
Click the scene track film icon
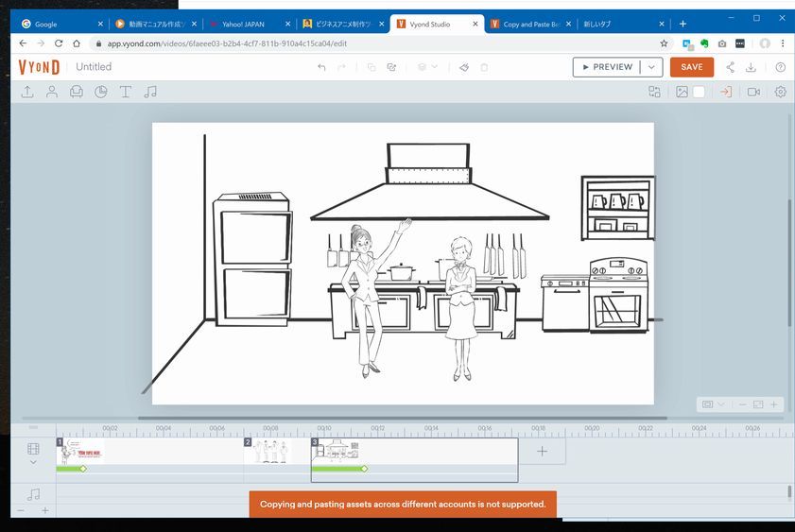33,449
